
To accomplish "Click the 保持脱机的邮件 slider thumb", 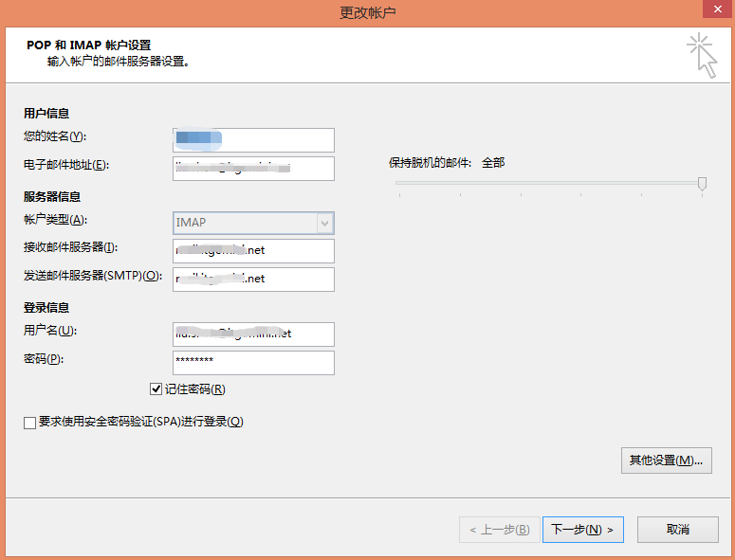I will click(702, 184).
